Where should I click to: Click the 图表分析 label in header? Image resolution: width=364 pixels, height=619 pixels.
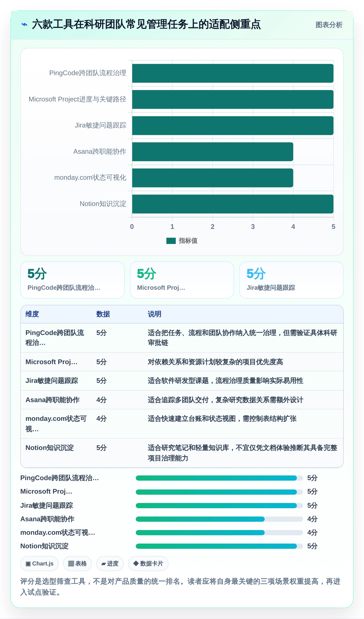tap(329, 25)
